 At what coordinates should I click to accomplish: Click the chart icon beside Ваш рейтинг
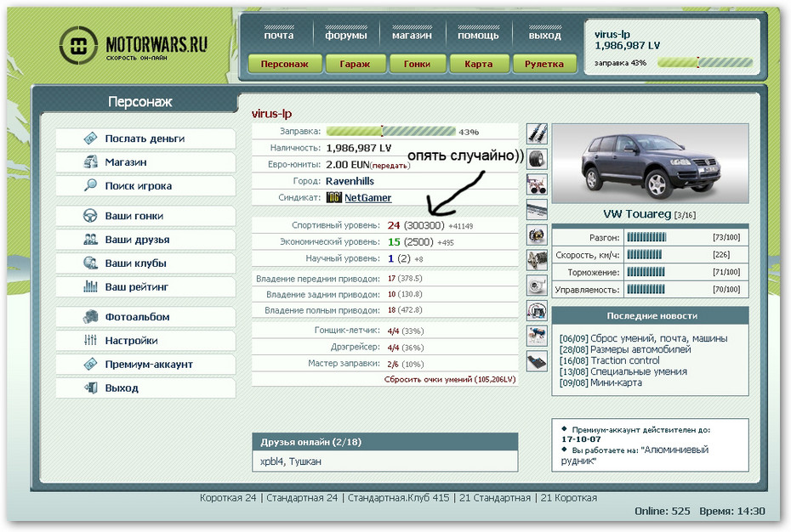[x=90, y=287]
